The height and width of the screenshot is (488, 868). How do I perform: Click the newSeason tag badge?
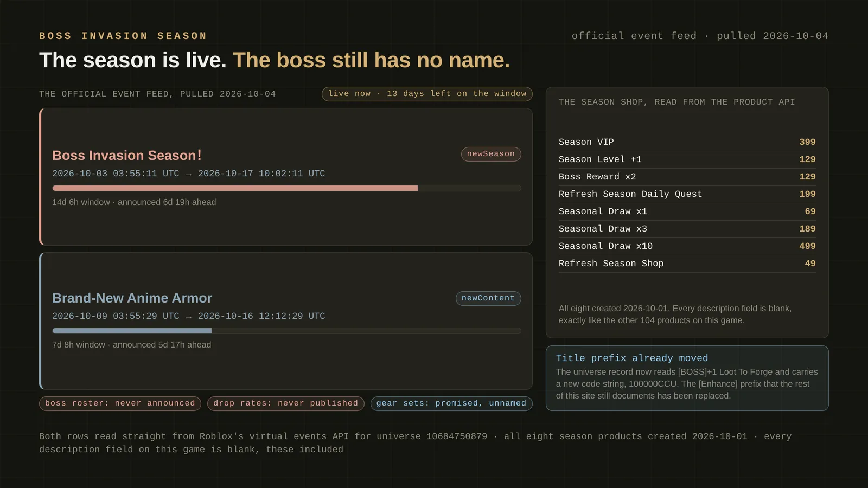(491, 154)
